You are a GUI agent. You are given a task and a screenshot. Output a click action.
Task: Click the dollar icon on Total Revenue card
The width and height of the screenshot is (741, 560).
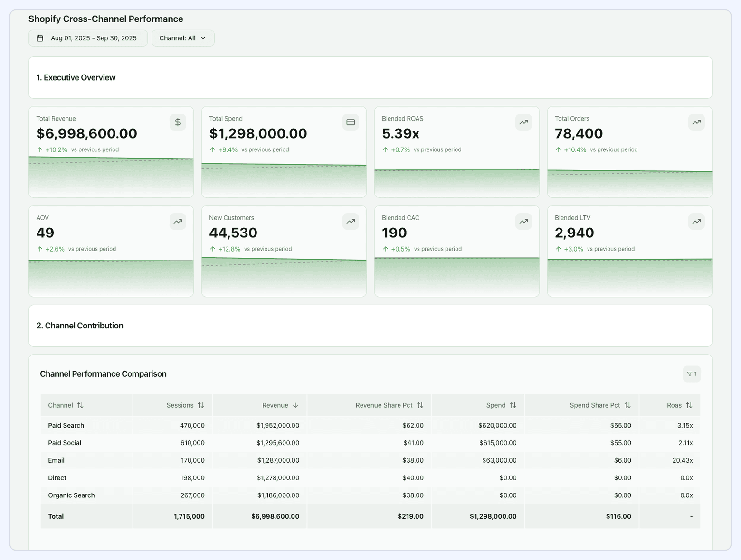tap(178, 122)
